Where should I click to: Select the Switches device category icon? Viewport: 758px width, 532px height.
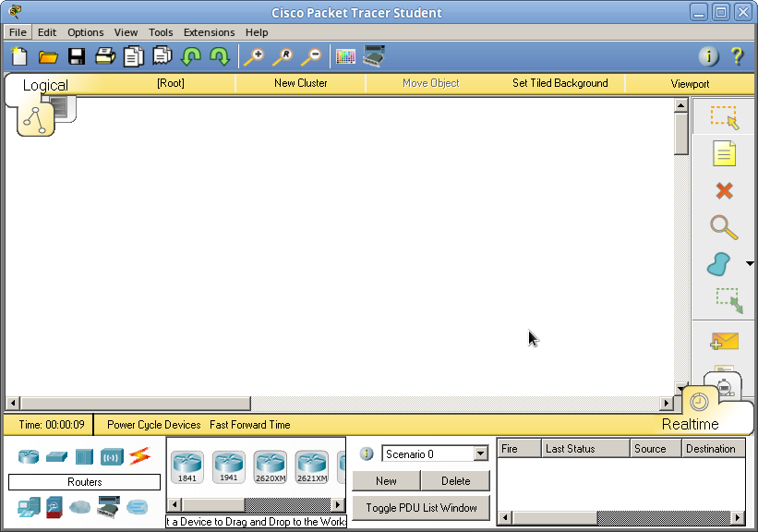[x=56, y=456]
